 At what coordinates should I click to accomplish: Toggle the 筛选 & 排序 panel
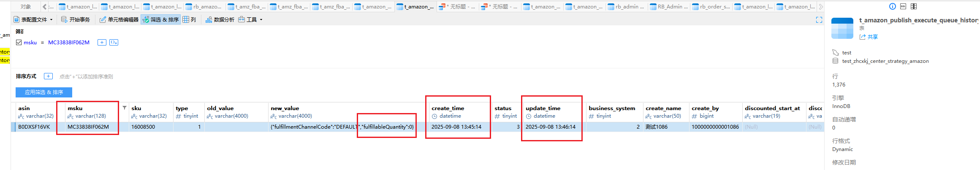coord(160,19)
